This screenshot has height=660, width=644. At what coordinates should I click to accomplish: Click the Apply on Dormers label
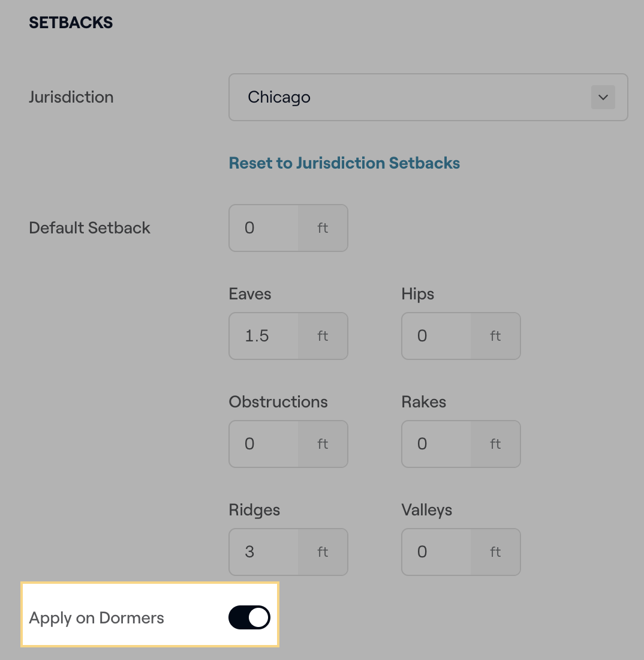point(96,617)
